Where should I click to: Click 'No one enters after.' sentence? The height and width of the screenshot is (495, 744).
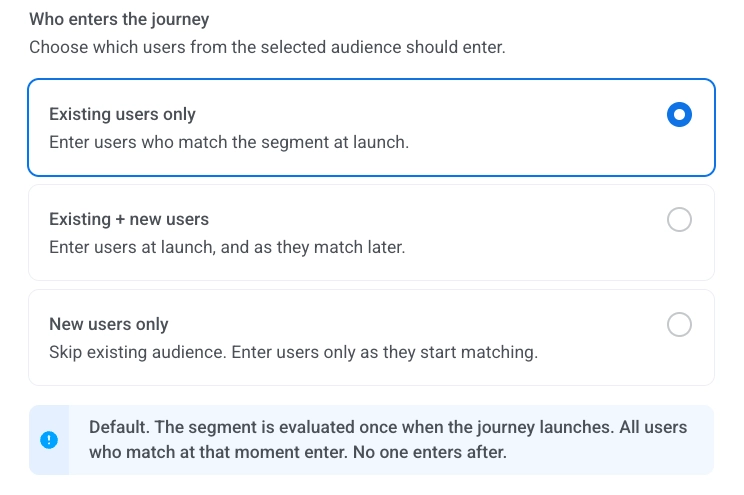(x=430, y=452)
